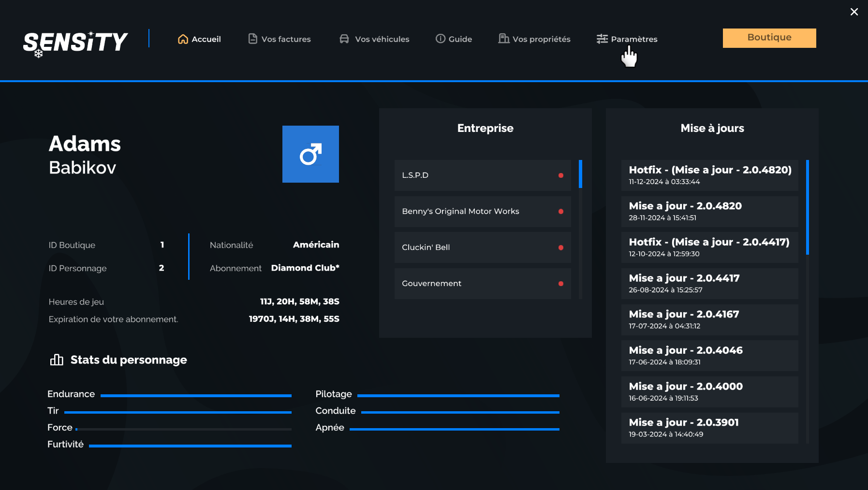This screenshot has width=868, height=490.
Task: Click the building icon for properties
Action: click(x=504, y=39)
